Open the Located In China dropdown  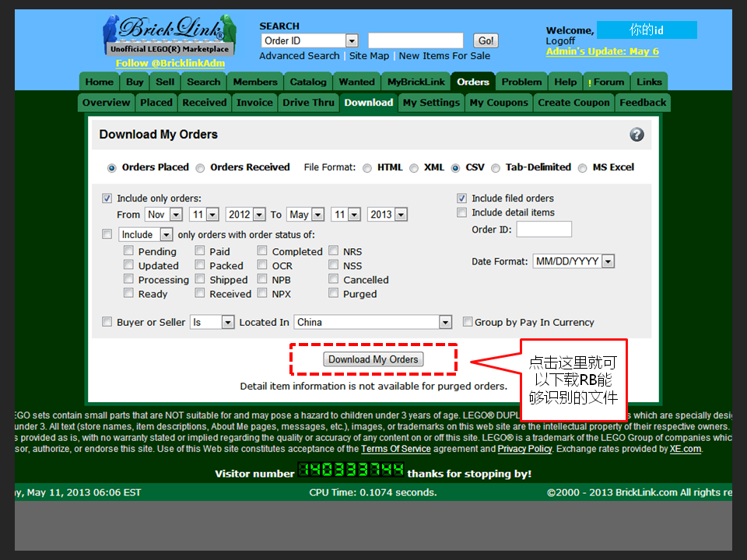point(373,322)
